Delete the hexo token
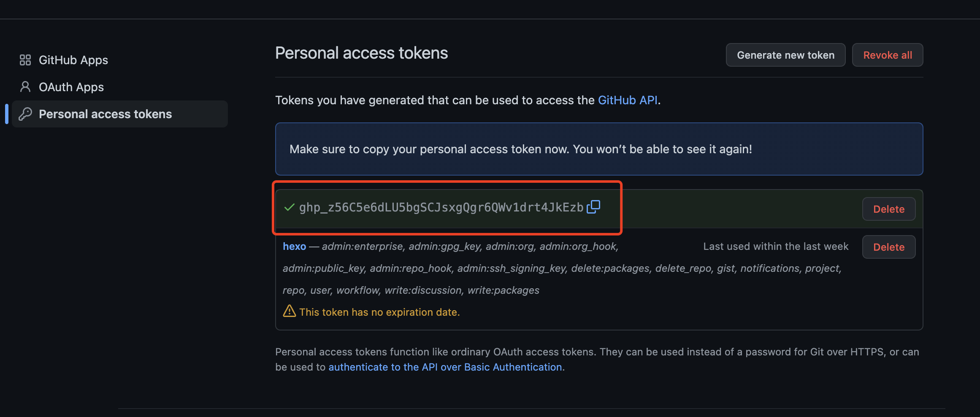The image size is (980, 417). point(889,247)
